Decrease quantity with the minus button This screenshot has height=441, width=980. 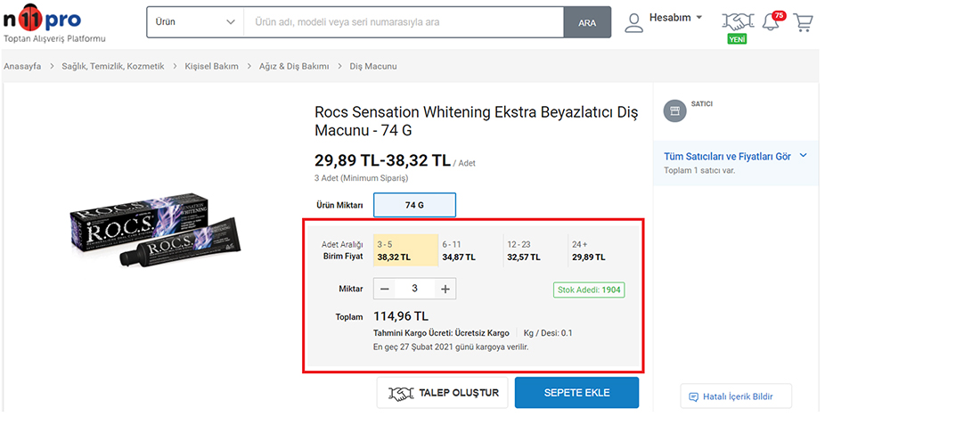coord(385,289)
